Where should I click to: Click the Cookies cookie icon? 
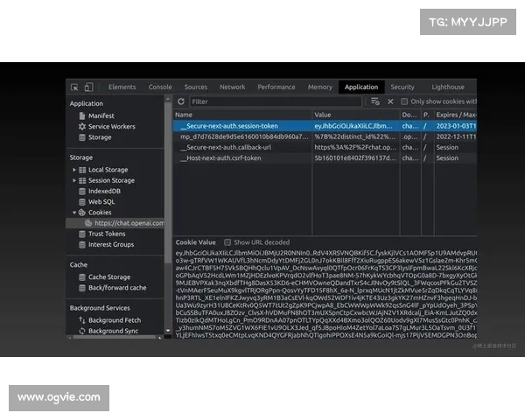(82, 213)
